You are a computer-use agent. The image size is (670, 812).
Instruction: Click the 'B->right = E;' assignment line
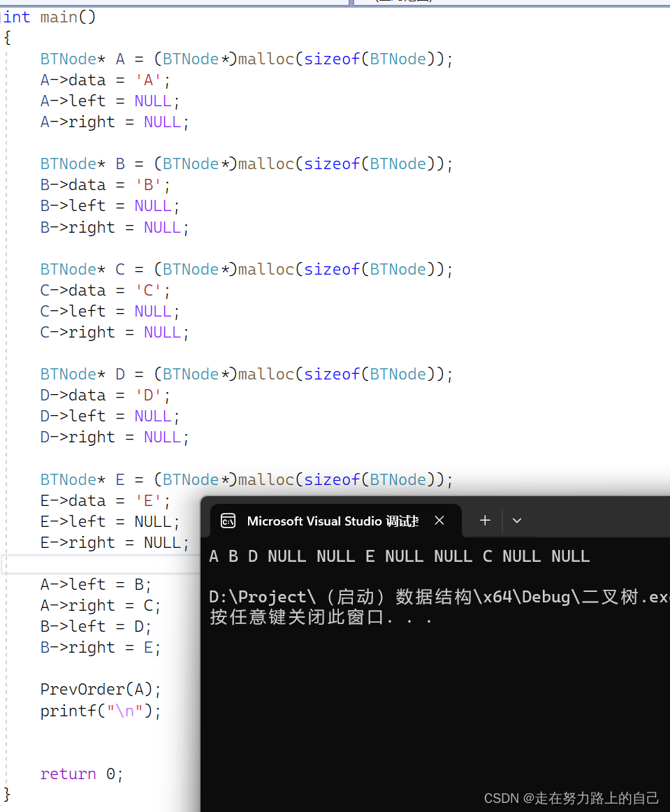pyautogui.click(x=101, y=648)
